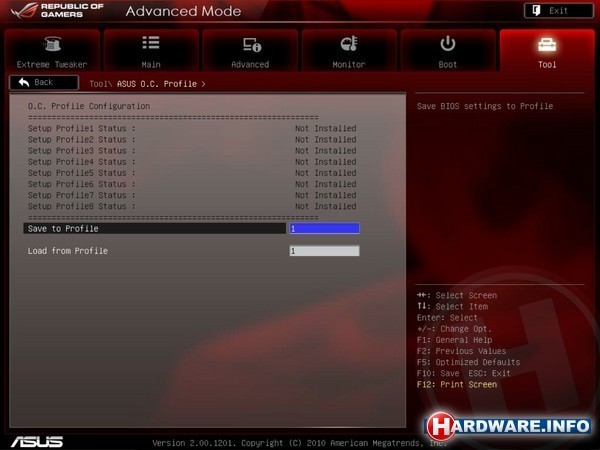The width and height of the screenshot is (600, 450).
Task: Click the O.C. Profile Configuration heading
Action: pos(89,106)
